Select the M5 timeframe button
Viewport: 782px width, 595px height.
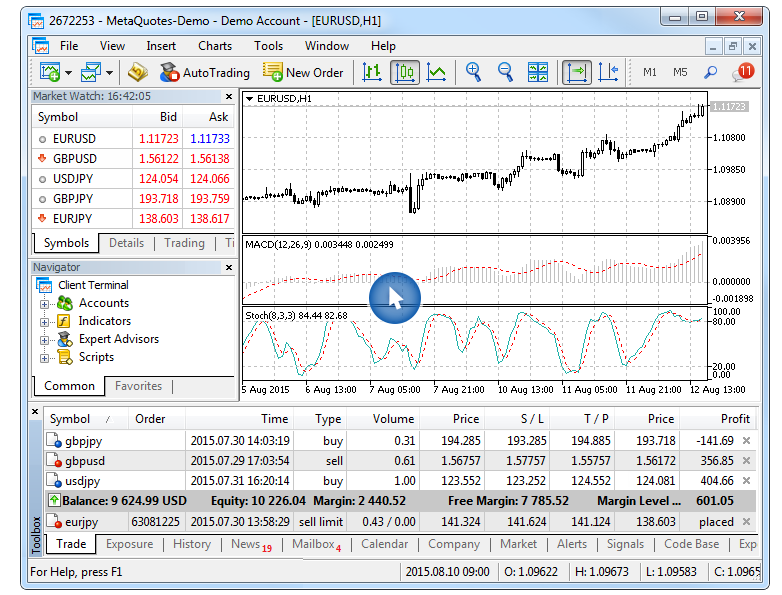click(x=680, y=72)
